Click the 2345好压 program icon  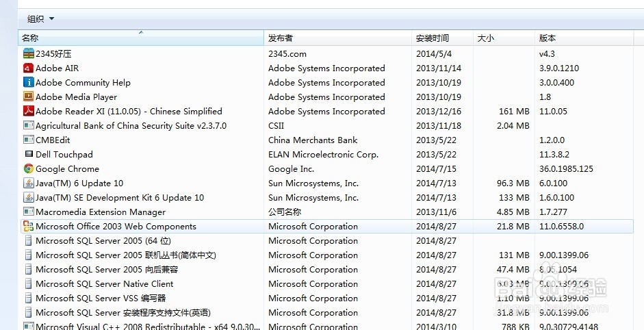(29, 53)
